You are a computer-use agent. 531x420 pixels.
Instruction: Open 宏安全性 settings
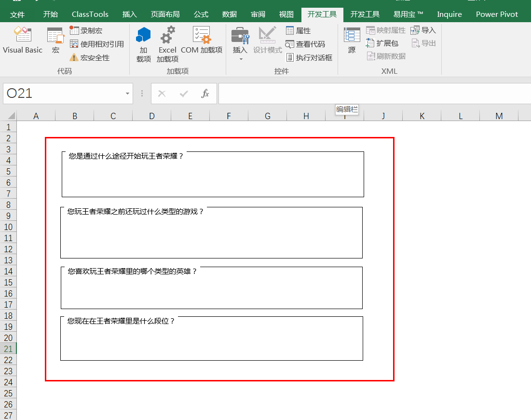(x=90, y=57)
